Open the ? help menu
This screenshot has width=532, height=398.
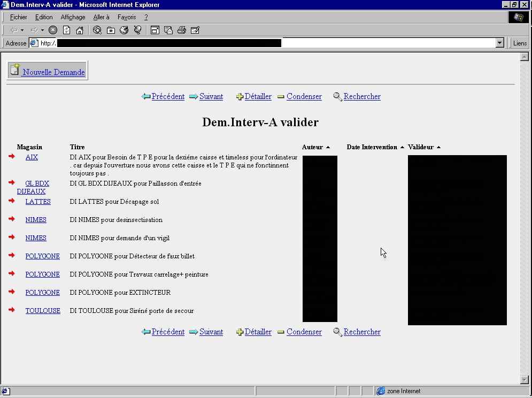coord(146,17)
